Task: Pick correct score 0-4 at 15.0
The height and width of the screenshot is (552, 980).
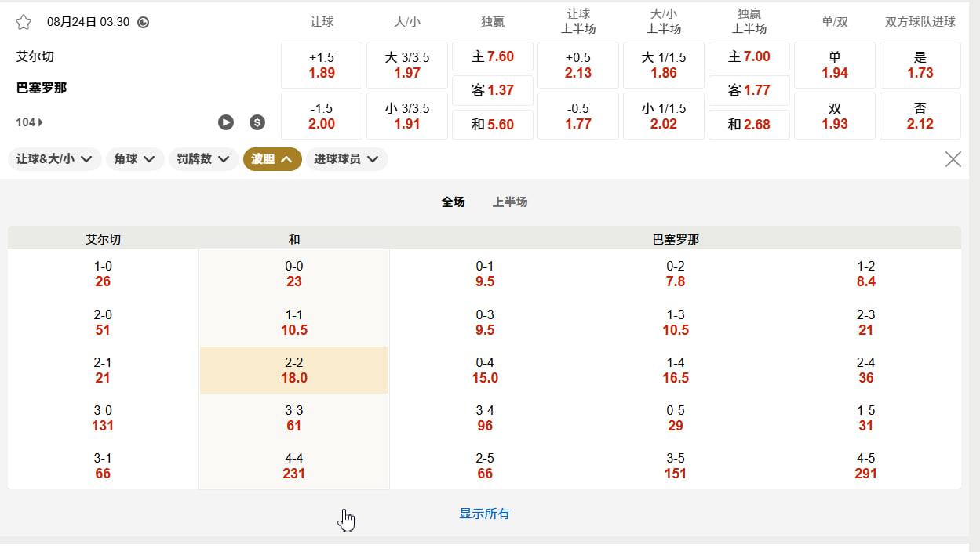Action: point(485,370)
